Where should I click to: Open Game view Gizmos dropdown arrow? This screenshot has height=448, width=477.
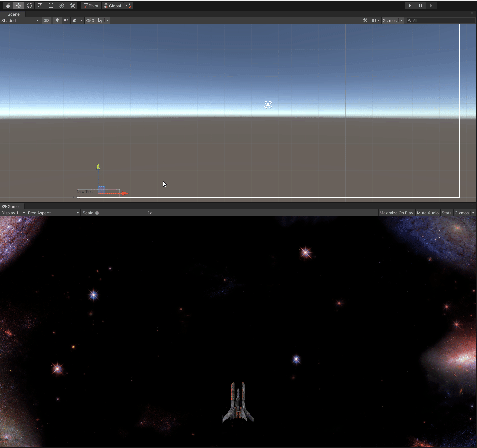(473, 213)
